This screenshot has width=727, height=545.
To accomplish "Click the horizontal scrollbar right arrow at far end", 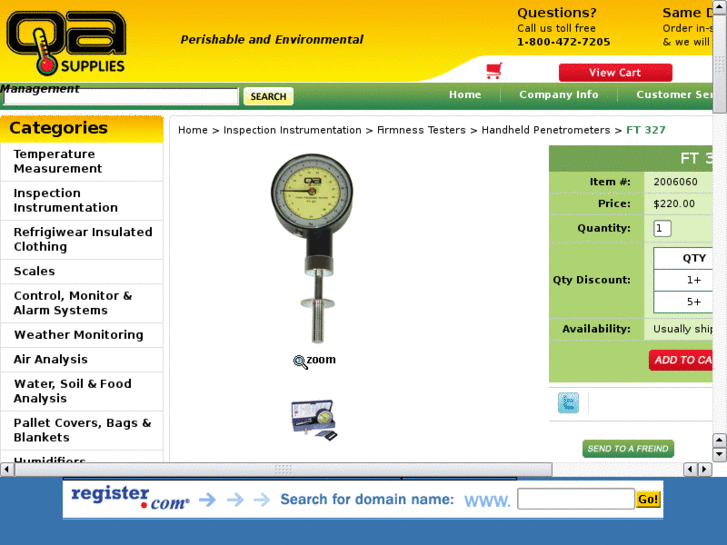I will tap(705, 469).
